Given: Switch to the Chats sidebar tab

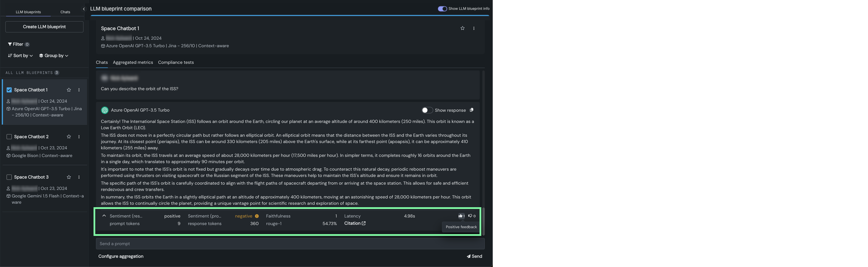Looking at the screenshot, I should [x=65, y=12].
